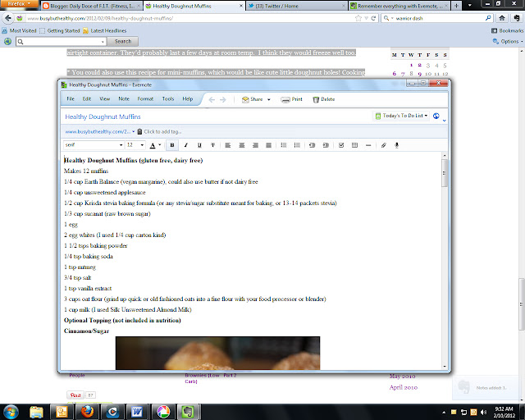Insert a bulleted list
The width and height of the screenshot is (525, 420).
(x=284, y=145)
